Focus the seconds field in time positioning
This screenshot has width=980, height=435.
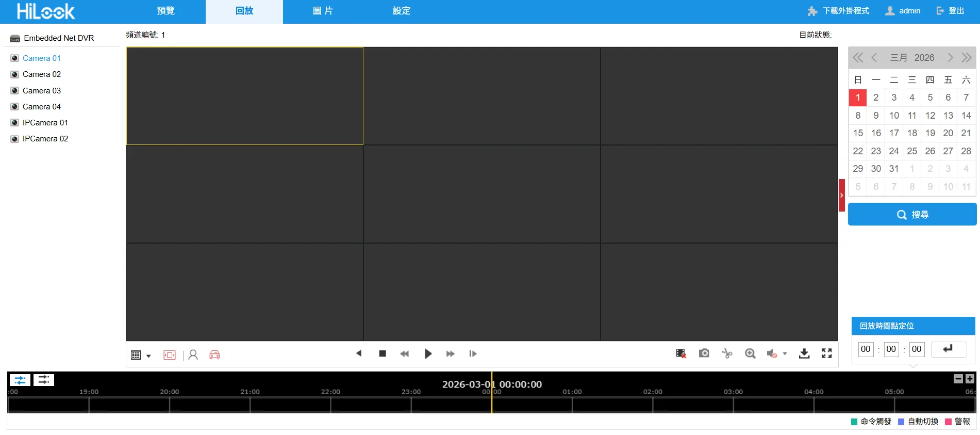(x=917, y=349)
